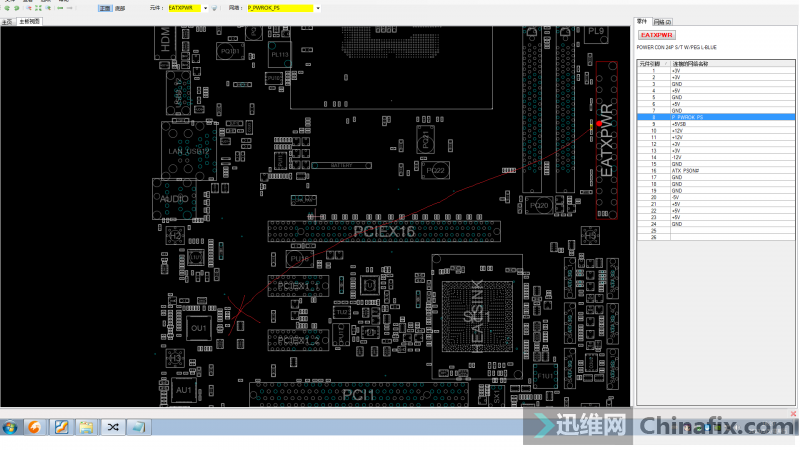Viewport: 800px width, 450px height.
Task: Click the SU1 heatsink chip on board
Action: 477,317
